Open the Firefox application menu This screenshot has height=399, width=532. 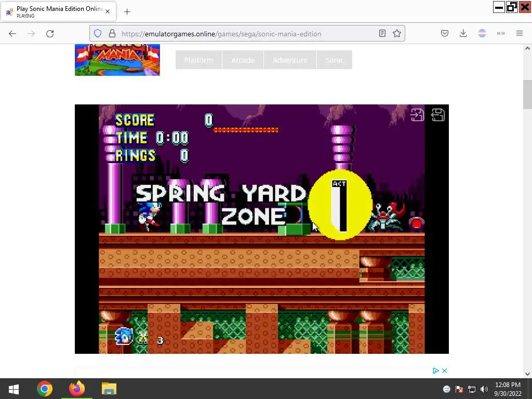tap(520, 33)
